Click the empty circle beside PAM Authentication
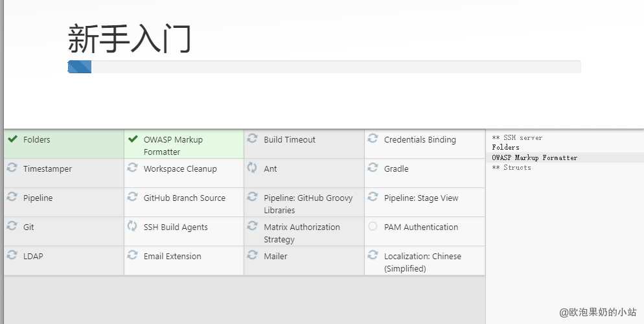This screenshot has height=324, width=644. pyautogui.click(x=373, y=226)
